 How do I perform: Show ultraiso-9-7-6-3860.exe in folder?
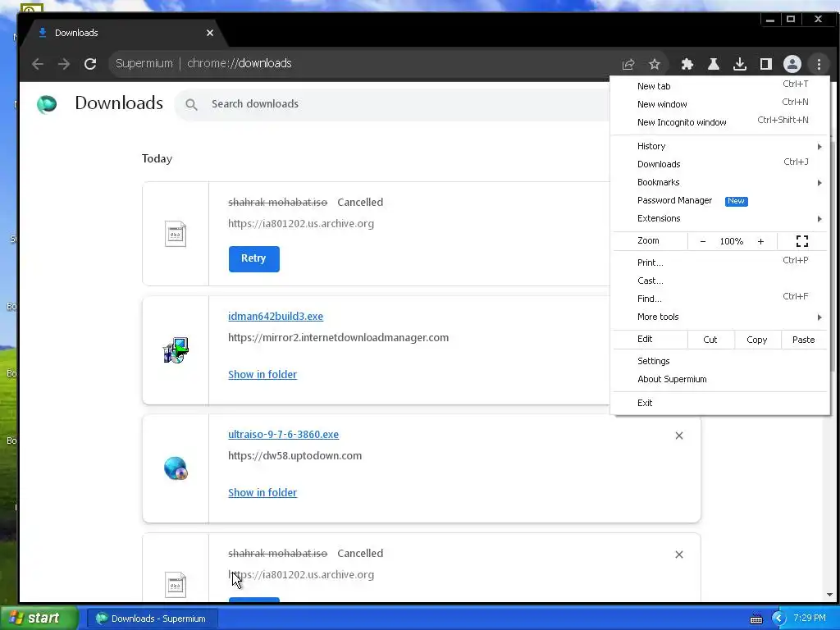pyautogui.click(x=262, y=492)
